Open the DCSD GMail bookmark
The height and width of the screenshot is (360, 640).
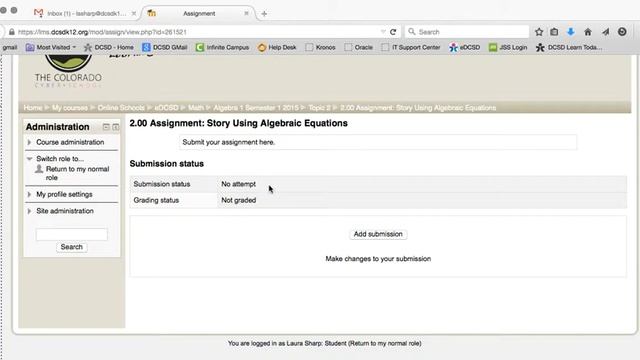[x=165, y=47]
